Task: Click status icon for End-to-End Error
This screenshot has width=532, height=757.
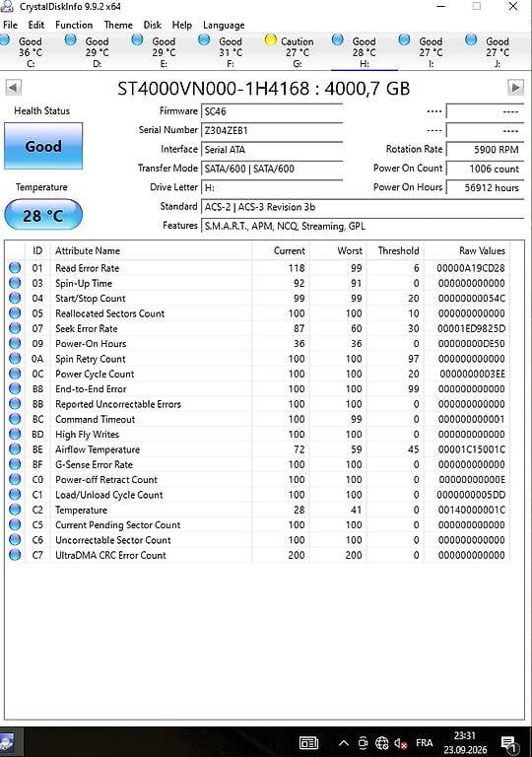Action: 15,388
